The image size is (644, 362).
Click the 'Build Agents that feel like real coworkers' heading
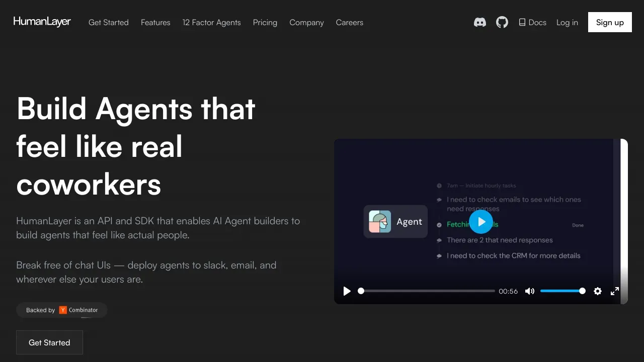[136, 146]
